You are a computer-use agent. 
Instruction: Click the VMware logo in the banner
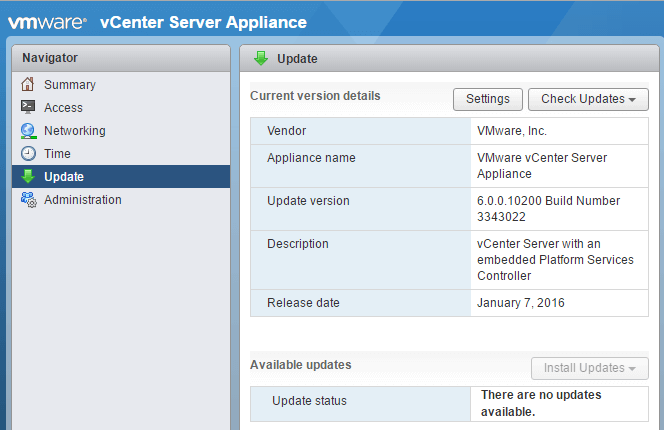click(47, 22)
